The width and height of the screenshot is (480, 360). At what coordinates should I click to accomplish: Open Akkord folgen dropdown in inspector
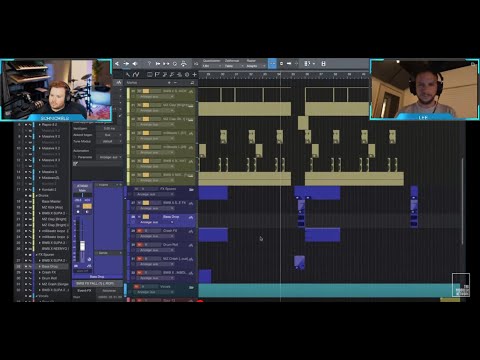(110, 135)
